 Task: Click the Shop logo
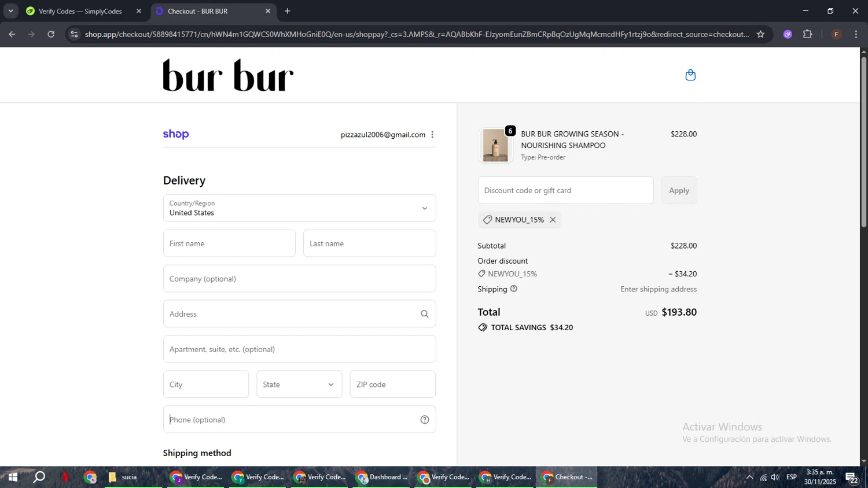click(x=176, y=134)
